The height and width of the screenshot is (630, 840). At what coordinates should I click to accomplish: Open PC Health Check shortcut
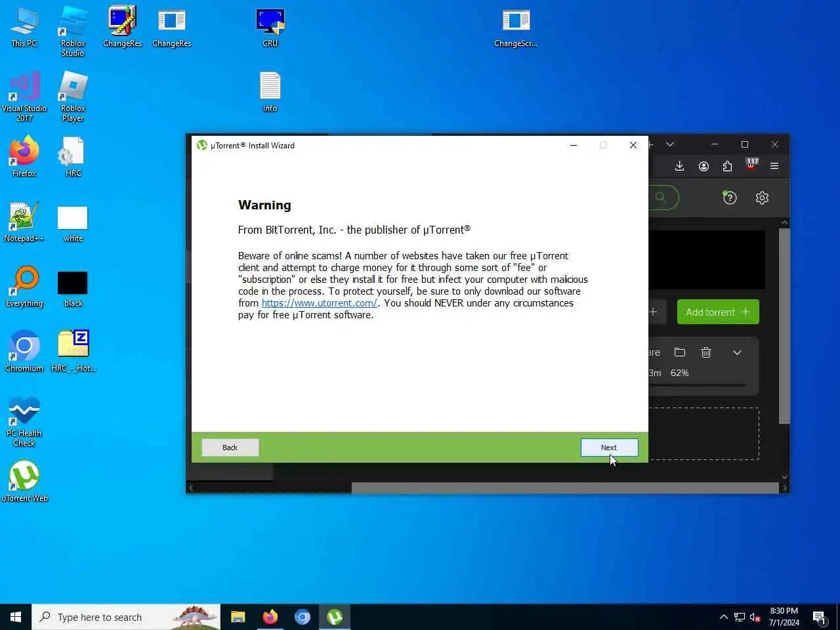(24, 422)
